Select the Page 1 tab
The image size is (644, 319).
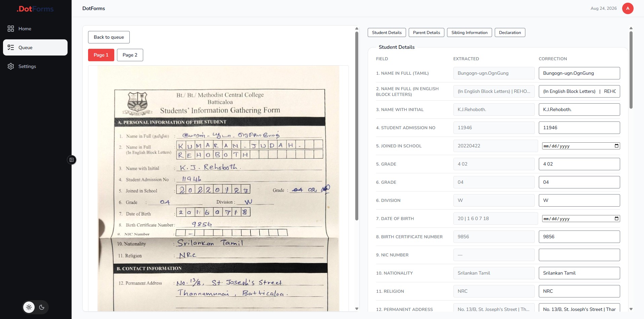point(101,55)
